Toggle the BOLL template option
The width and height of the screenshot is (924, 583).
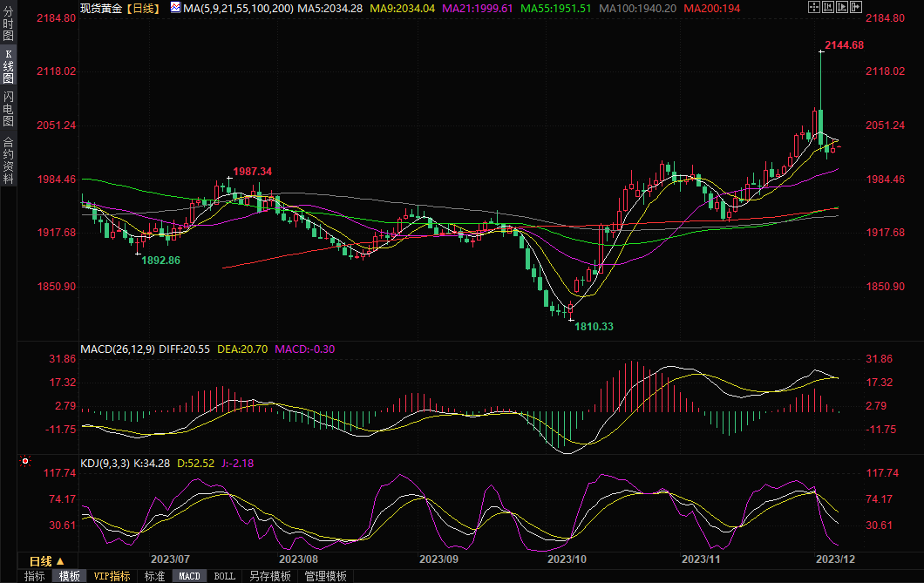tap(224, 576)
